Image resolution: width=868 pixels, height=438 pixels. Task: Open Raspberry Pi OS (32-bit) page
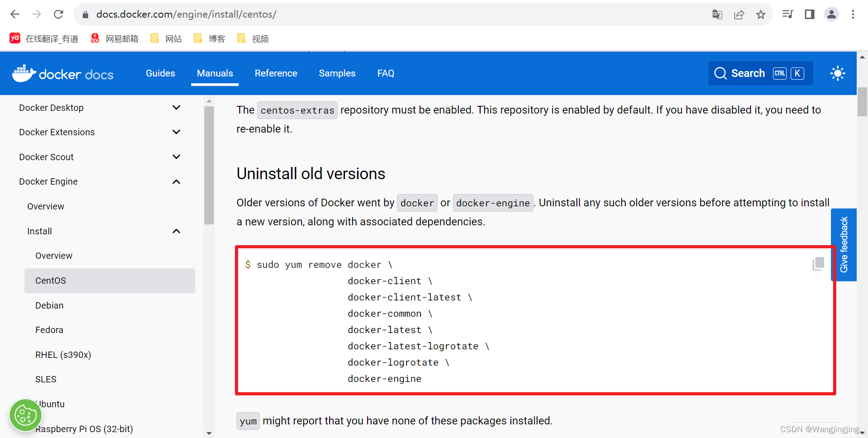84,429
